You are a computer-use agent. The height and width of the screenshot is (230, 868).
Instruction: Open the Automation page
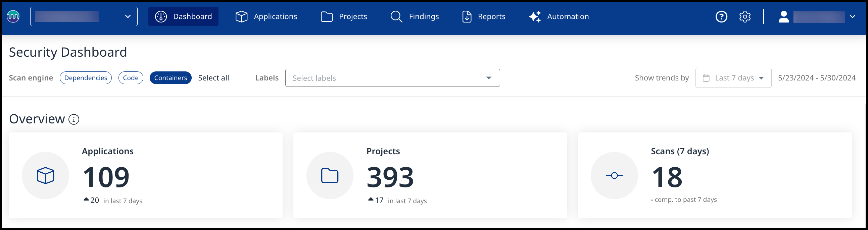coord(559,16)
